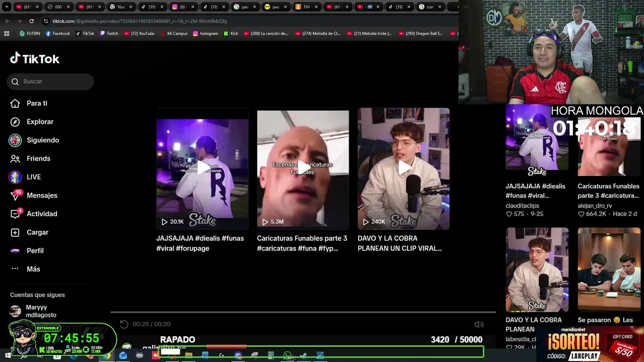
Task: Open the (293) Dragon Ball bookmark
Action: 421,34
